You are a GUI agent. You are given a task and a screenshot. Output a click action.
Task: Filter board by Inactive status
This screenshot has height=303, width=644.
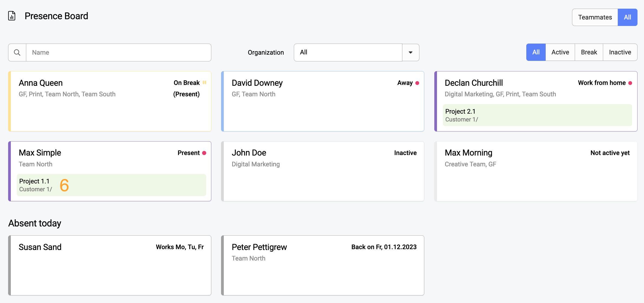tap(620, 52)
